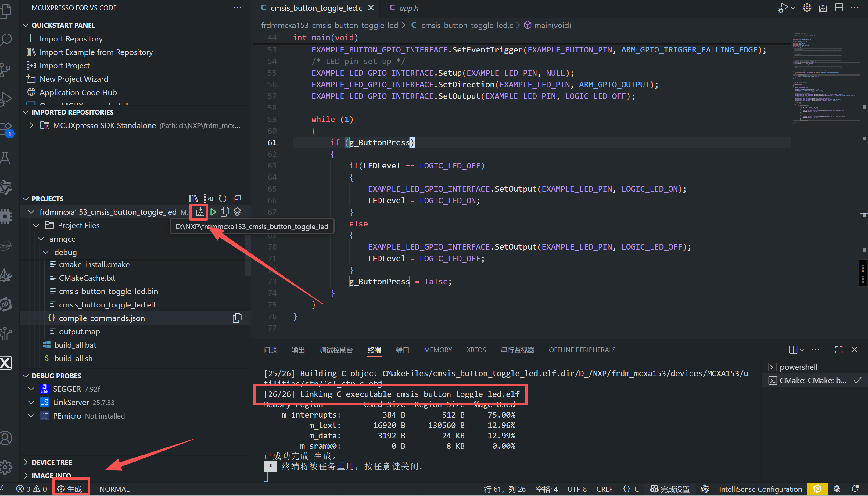
Task: Click Application Code Hub
Action: pyautogui.click(x=78, y=92)
